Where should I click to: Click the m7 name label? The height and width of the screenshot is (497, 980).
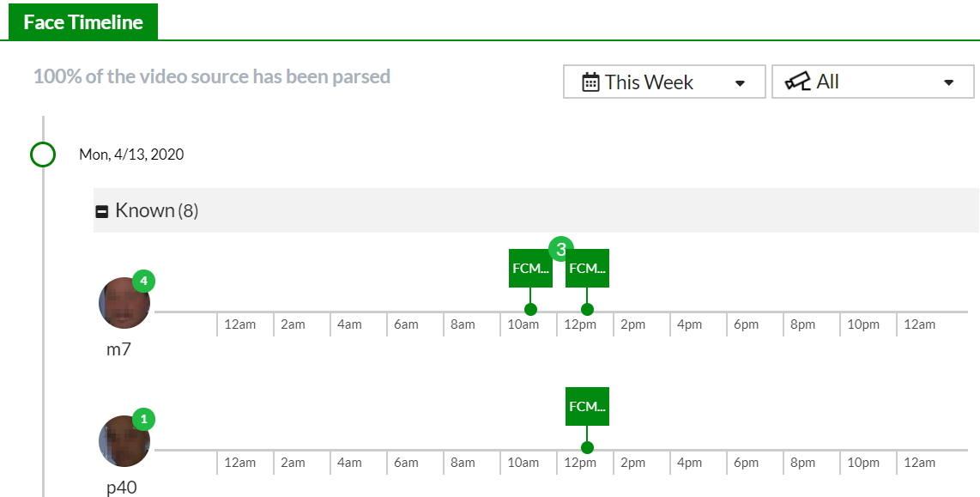click(118, 349)
